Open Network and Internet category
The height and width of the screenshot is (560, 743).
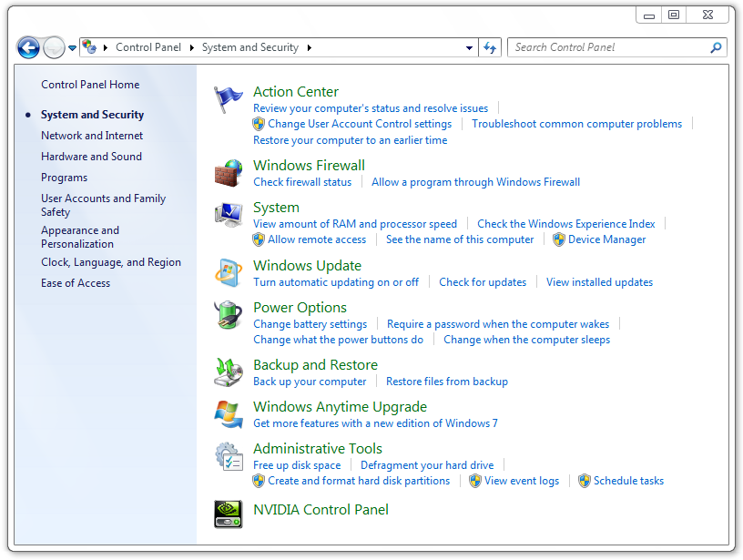[92, 136]
